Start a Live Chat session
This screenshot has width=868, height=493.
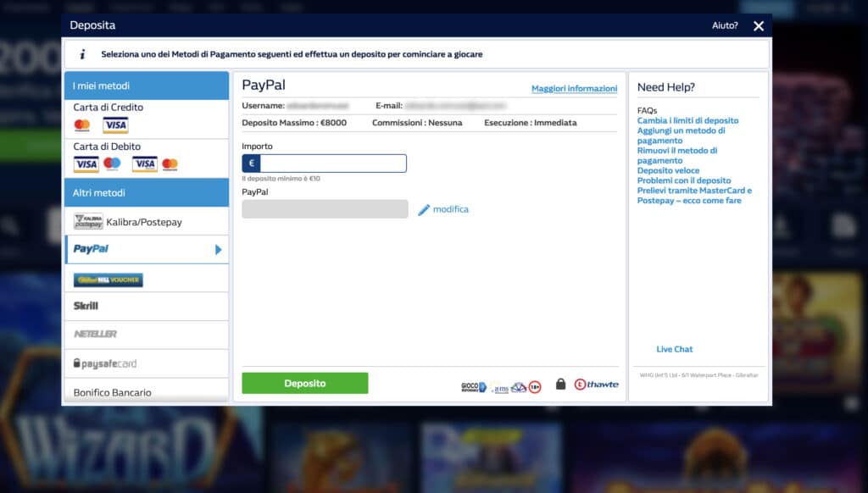[x=674, y=349]
